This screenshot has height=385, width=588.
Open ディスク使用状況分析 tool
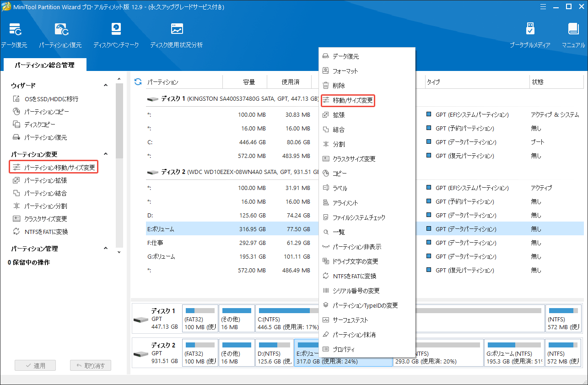[177, 35]
